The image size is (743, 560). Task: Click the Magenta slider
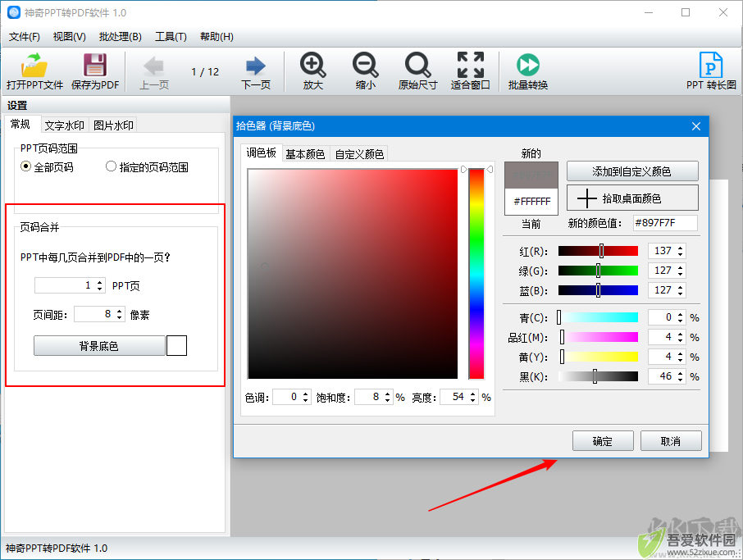(598, 337)
